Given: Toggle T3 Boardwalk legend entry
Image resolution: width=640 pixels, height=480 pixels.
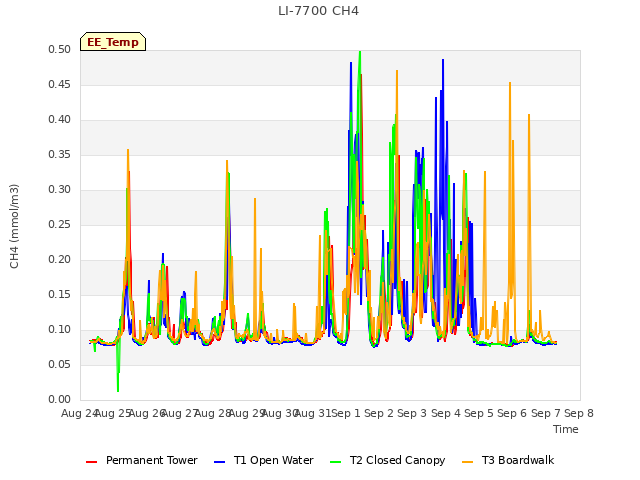Looking at the screenshot, I should (508, 460).
